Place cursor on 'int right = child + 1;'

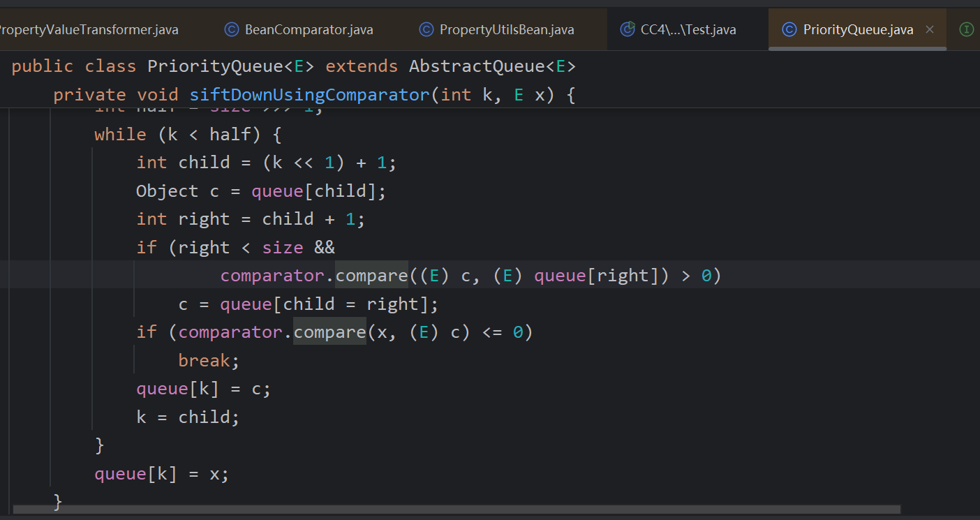point(251,219)
